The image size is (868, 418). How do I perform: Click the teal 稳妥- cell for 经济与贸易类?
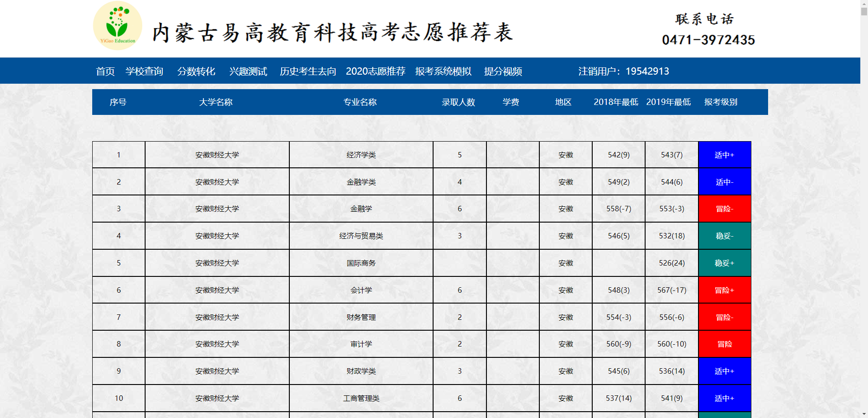pos(725,236)
